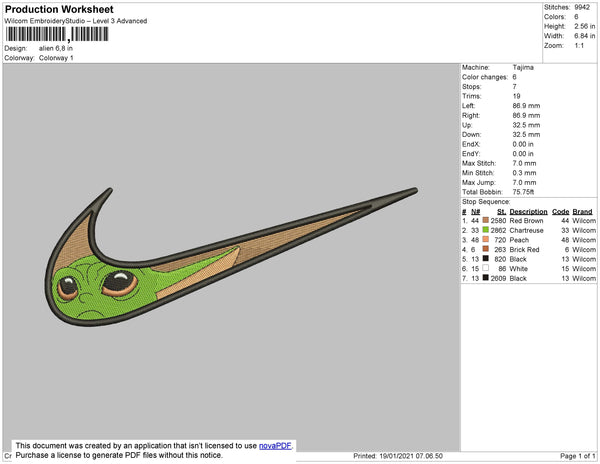Click the Machine value Tajima
600x464 pixels.
[x=522, y=68]
